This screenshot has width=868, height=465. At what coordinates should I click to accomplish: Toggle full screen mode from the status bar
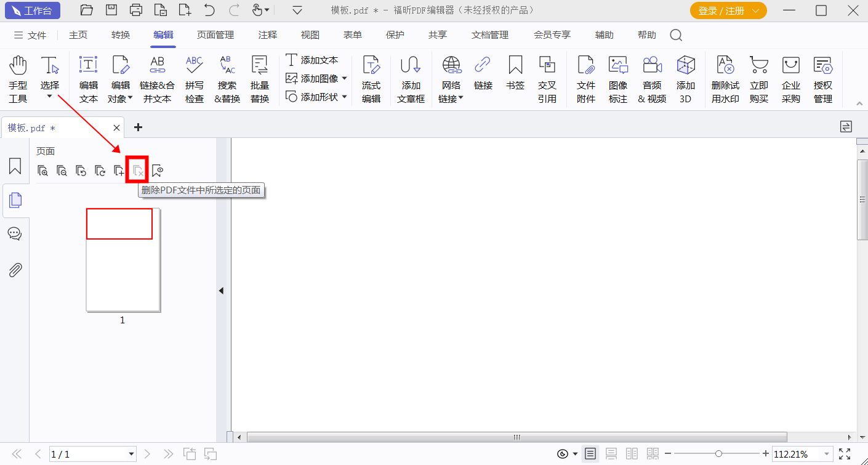(846, 454)
